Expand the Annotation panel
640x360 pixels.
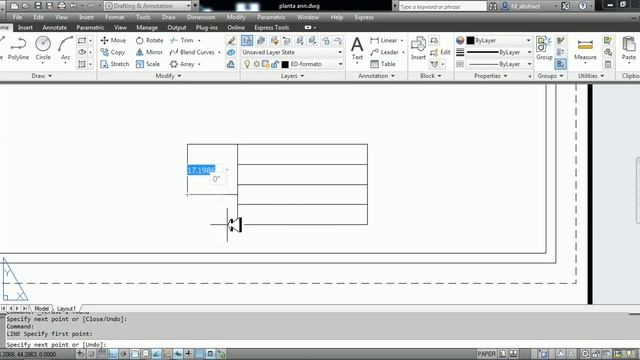pyautogui.click(x=376, y=76)
